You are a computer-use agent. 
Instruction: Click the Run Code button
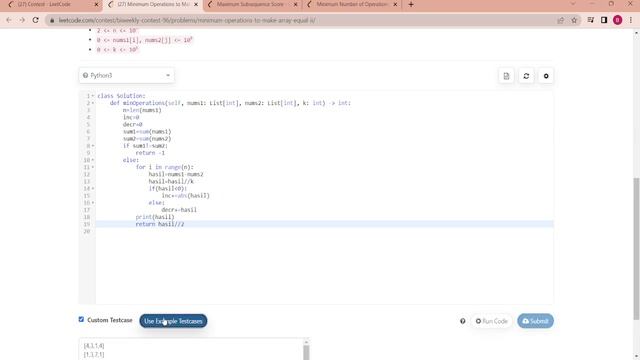(491, 321)
